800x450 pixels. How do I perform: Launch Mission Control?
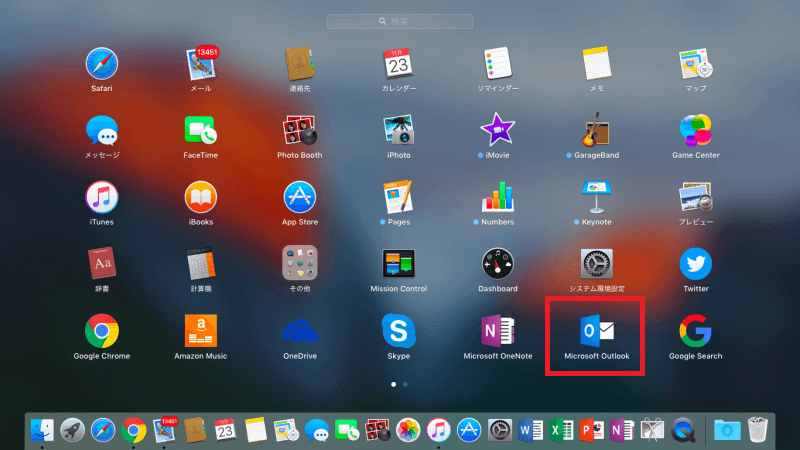coord(398,264)
